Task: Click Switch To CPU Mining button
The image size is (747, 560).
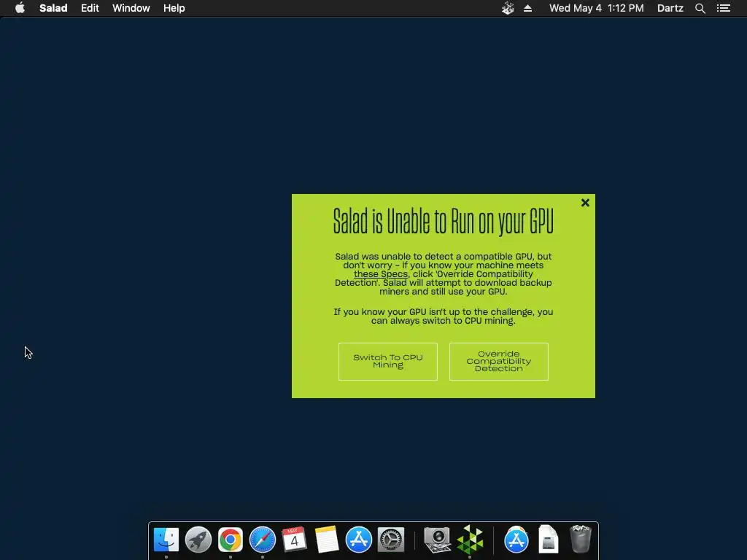Action: pos(388,362)
